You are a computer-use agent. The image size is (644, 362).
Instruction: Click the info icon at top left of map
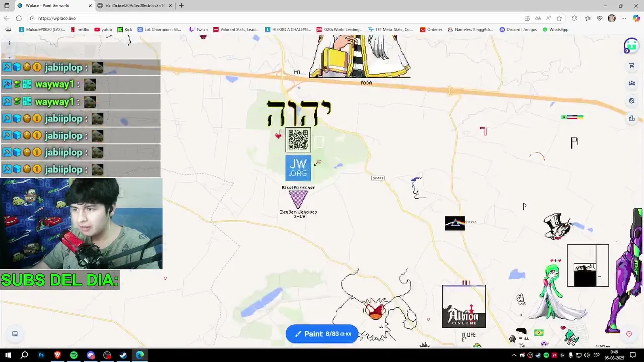(9, 43)
